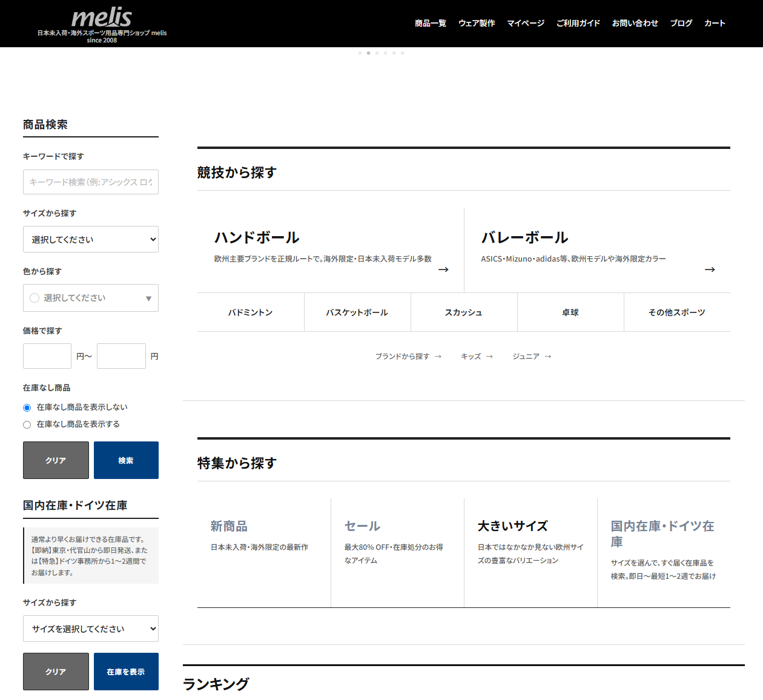This screenshot has height=700, width=763.
Task: Open the バレーボール category card
Action: (597, 250)
